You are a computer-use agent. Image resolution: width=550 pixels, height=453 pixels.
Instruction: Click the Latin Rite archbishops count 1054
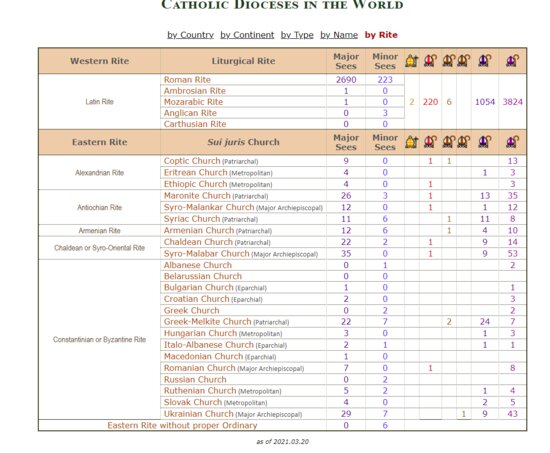[485, 102]
